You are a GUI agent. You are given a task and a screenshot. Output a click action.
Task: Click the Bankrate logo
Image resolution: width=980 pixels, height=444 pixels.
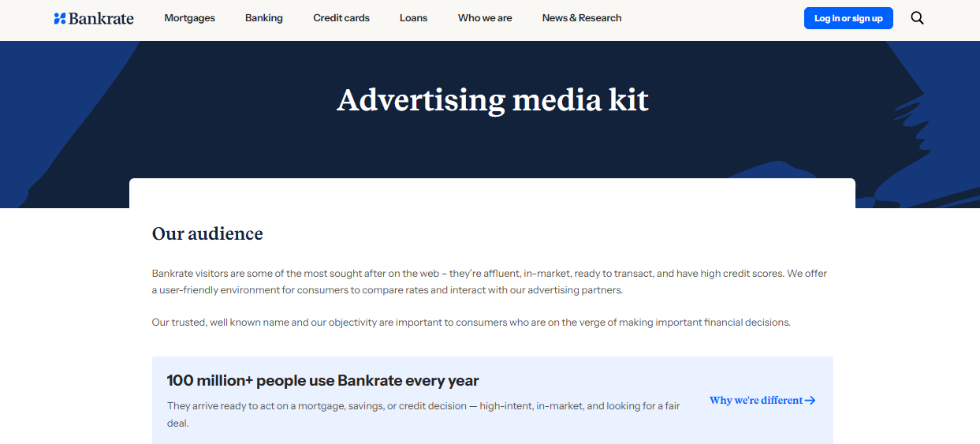click(x=94, y=18)
